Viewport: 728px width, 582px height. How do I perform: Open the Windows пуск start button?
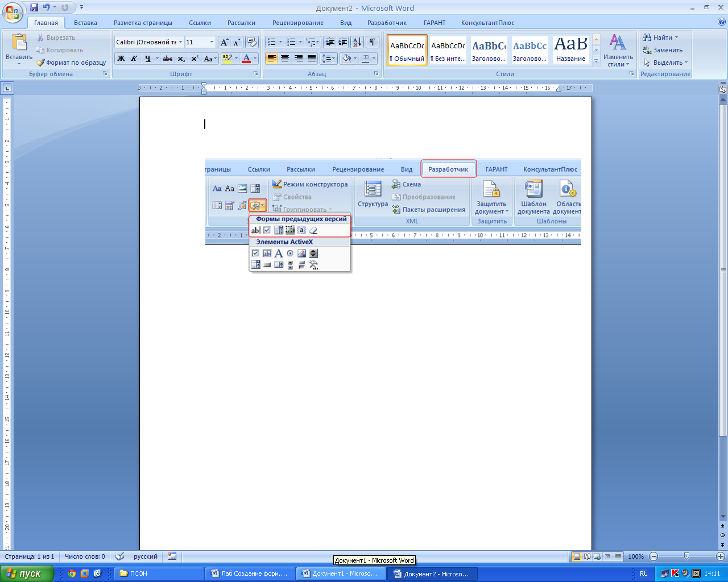pyautogui.click(x=27, y=573)
